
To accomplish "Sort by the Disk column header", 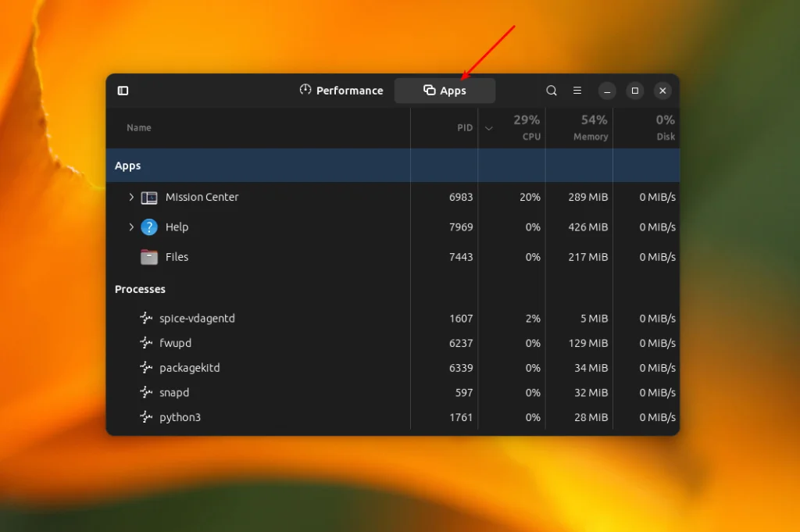I will 665,128.
